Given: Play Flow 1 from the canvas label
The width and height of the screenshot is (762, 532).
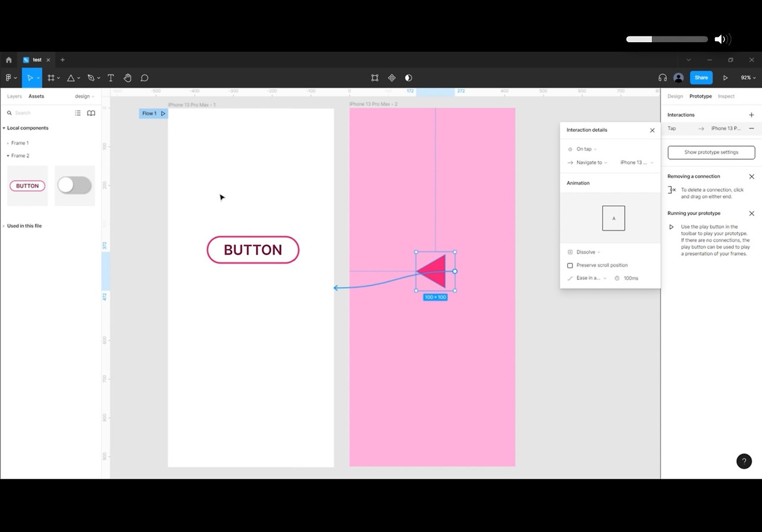Looking at the screenshot, I should point(163,114).
